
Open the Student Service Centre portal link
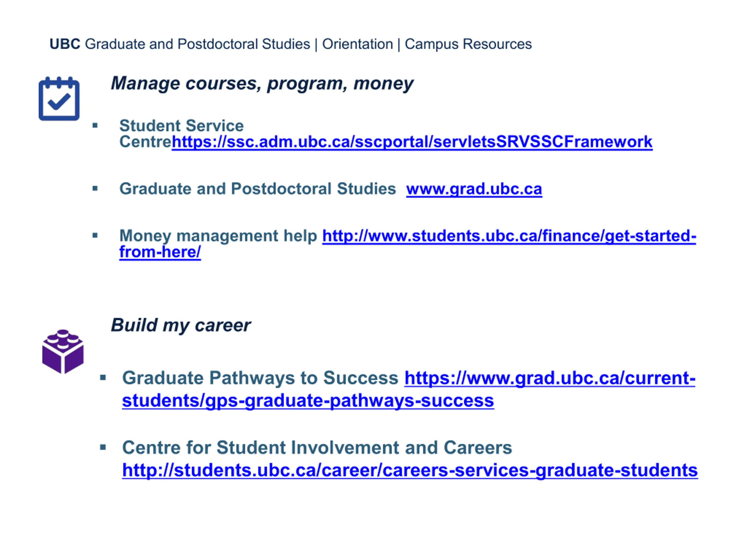click(x=412, y=142)
